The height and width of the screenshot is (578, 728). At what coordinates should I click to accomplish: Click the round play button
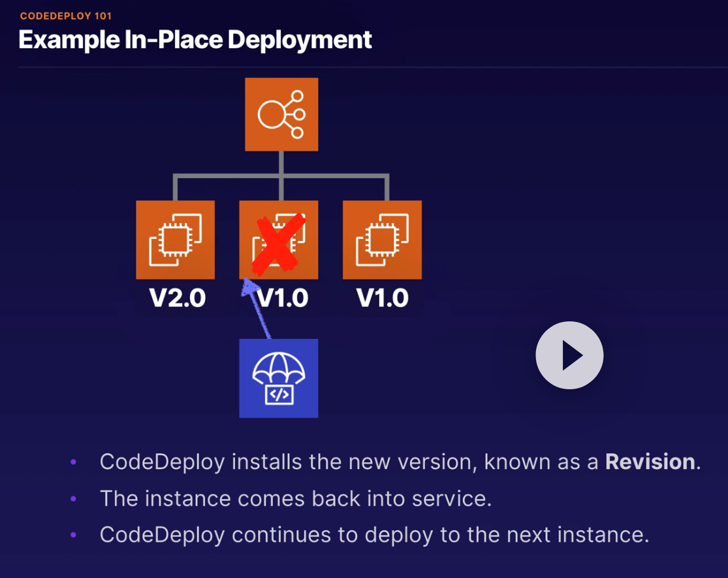tap(569, 355)
